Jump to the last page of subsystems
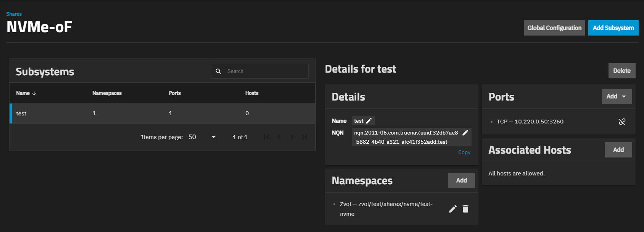644x232 pixels. pyautogui.click(x=304, y=137)
